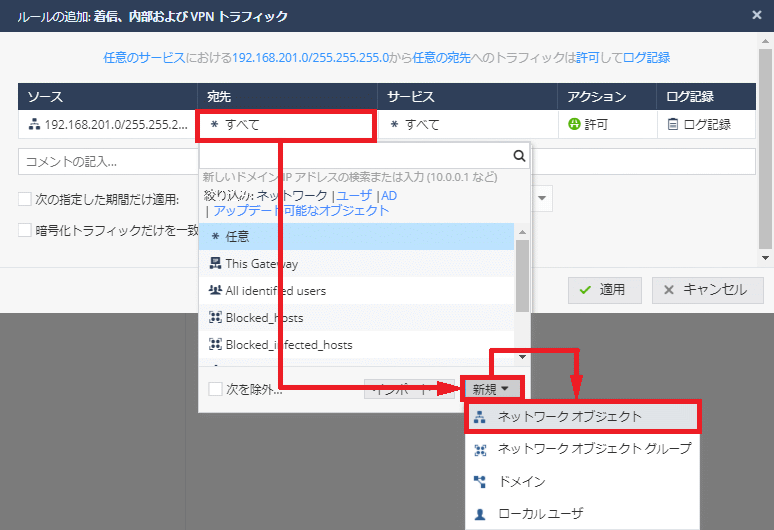Click the This Gateway icon in the list

(215, 264)
